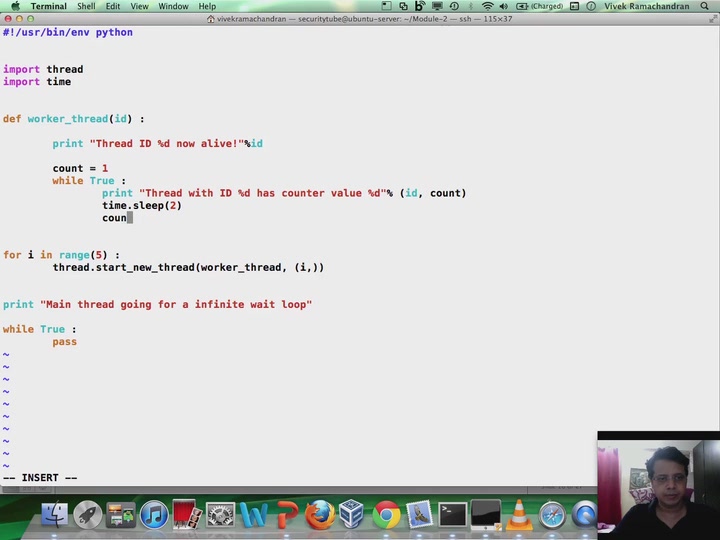Click 'range(5)' in the for loop

[x=83, y=255]
